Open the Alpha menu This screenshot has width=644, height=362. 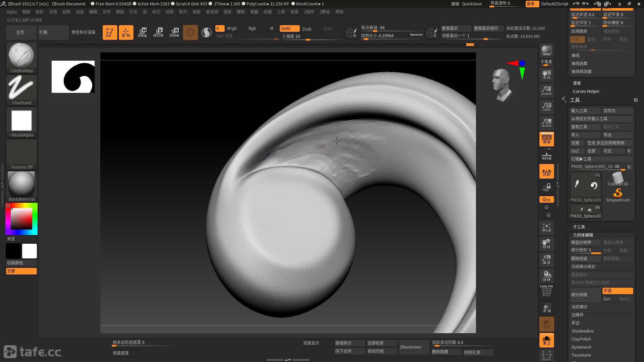click(x=11, y=12)
